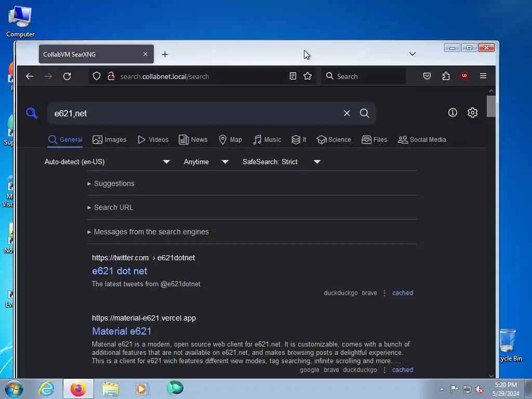Screen dimensions: 532x399
Task: Open SearXNG preferences gear icon
Action: coord(473,113)
